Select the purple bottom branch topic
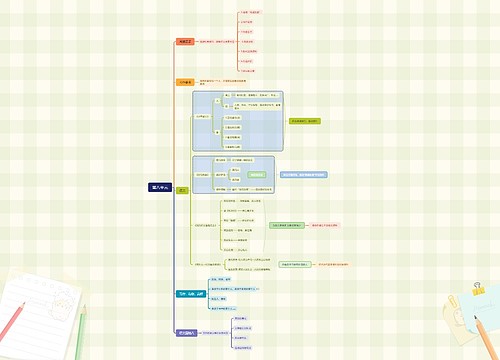Screen dimensions: 500x360 [x=187, y=333]
